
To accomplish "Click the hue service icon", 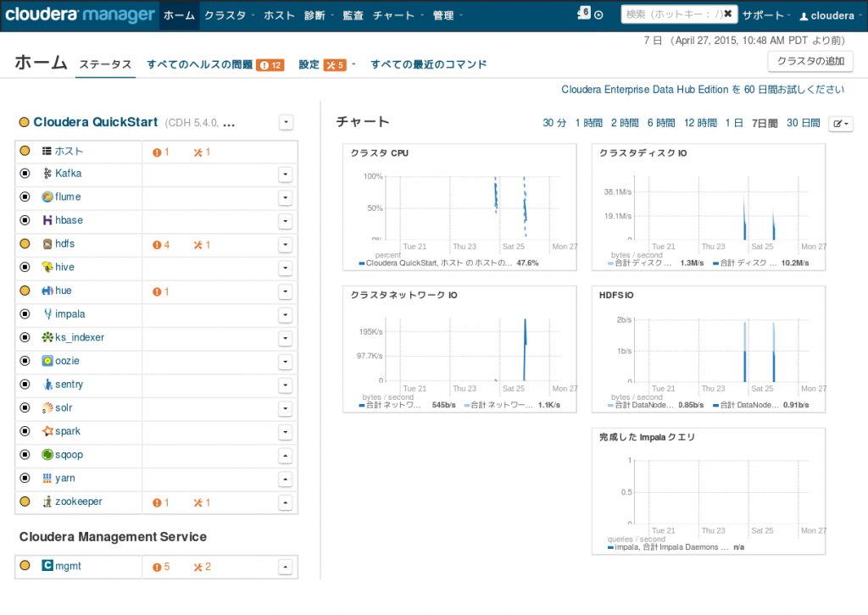I will [x=47, y=291].
